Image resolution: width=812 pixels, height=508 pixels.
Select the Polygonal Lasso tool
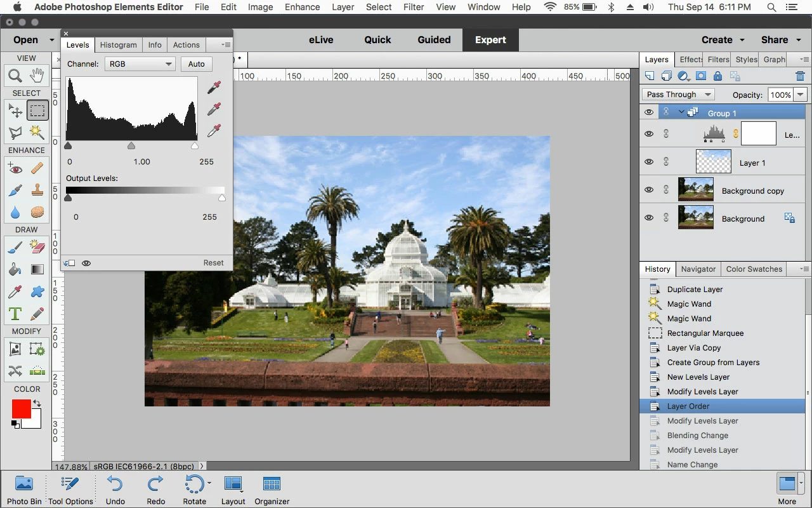tap(15, 132)
